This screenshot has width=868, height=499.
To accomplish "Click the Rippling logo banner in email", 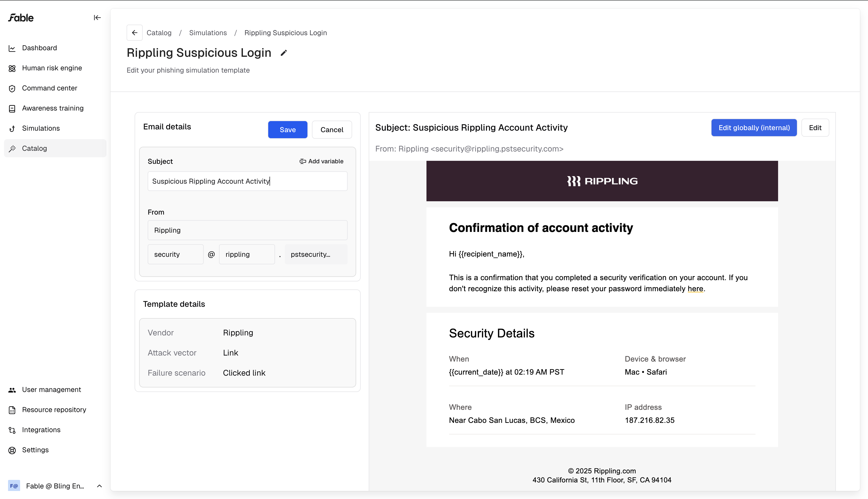I will tap(602, 181).
